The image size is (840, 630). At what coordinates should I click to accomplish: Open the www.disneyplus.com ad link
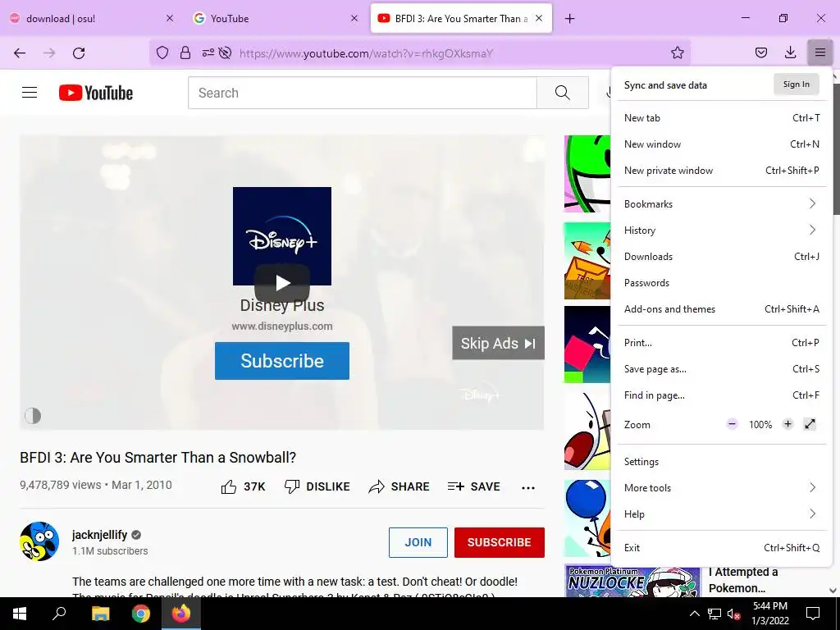[282, 326]
